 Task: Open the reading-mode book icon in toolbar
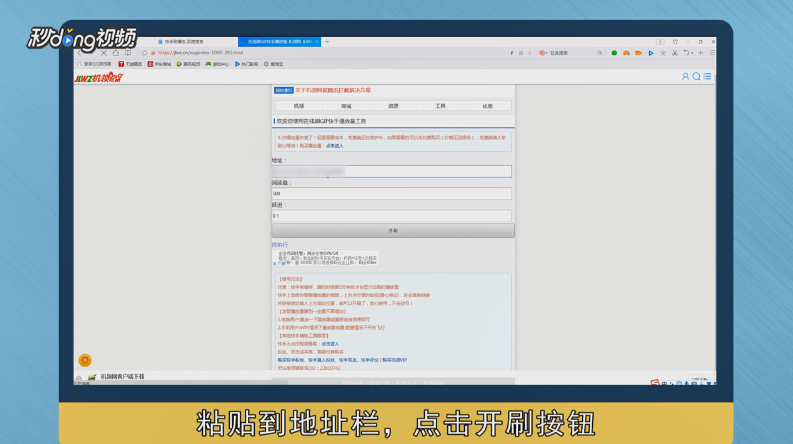128,53
